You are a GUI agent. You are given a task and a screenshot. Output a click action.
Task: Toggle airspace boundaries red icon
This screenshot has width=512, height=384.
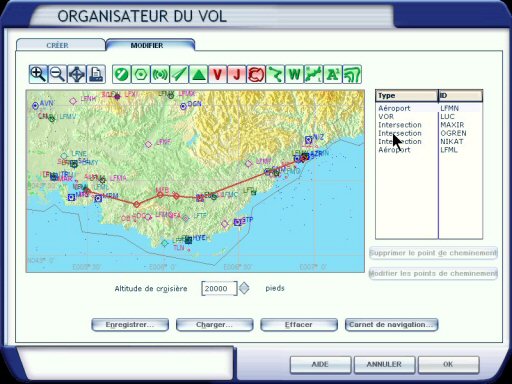(256, 74)
